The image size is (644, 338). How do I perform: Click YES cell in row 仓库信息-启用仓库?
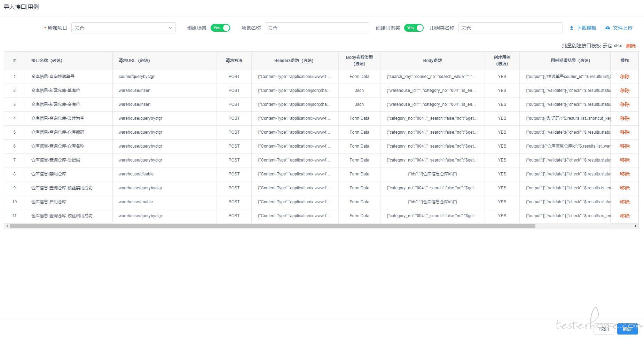point(502,202)
